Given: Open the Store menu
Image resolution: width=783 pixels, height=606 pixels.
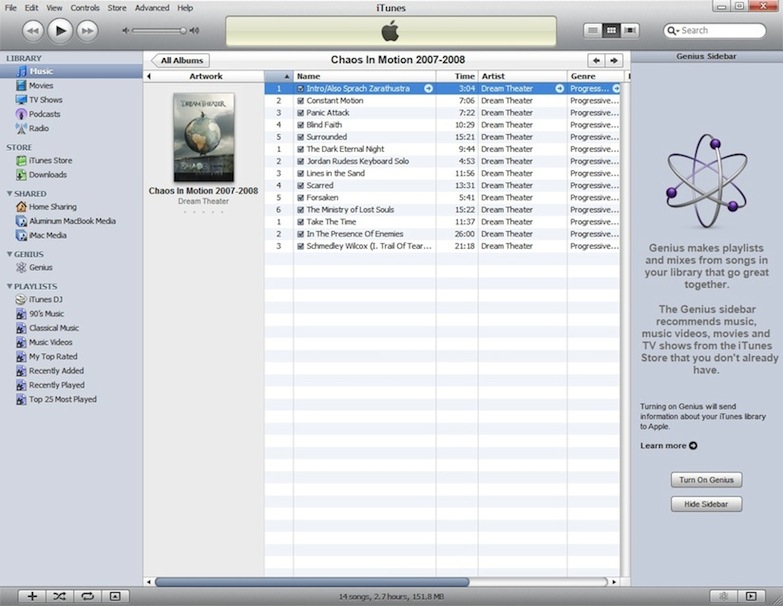Looking at the screenshot, I should [x=117, y=8].
